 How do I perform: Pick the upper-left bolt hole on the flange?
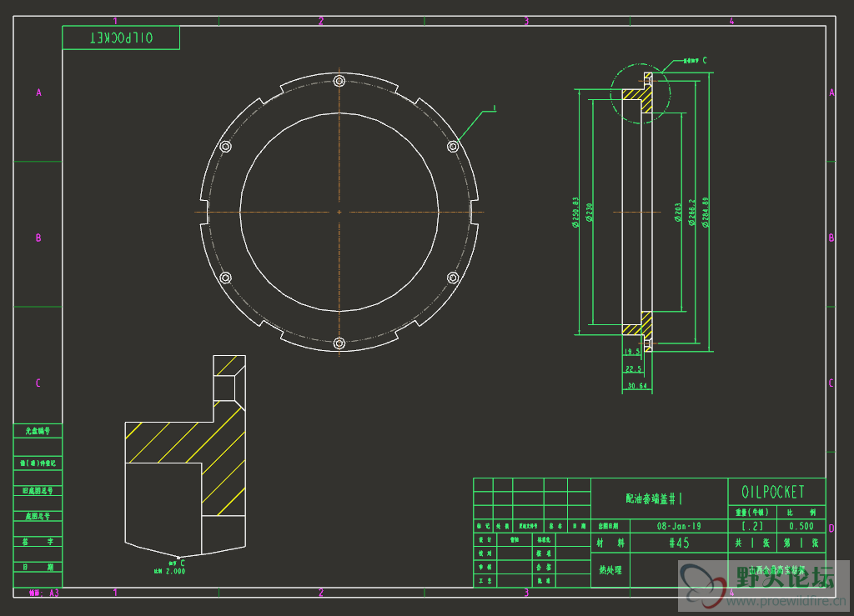coord(225,147)
